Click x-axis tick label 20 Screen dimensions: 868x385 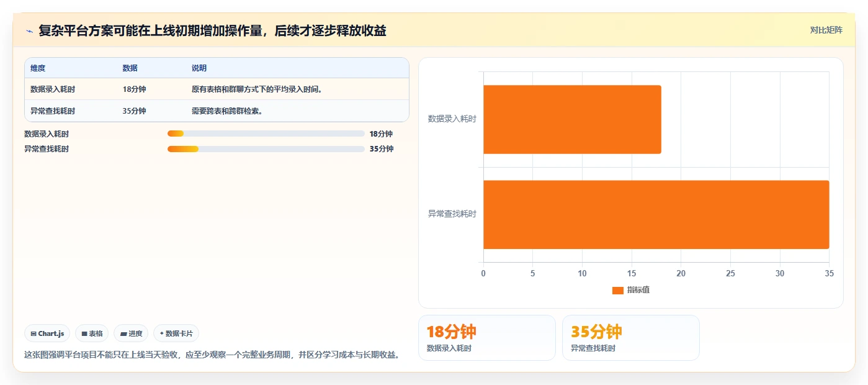pos(681,274)
